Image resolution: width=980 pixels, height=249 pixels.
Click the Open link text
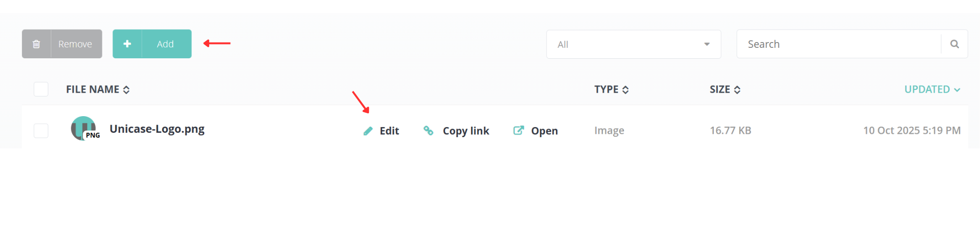(x=545, y=131)
